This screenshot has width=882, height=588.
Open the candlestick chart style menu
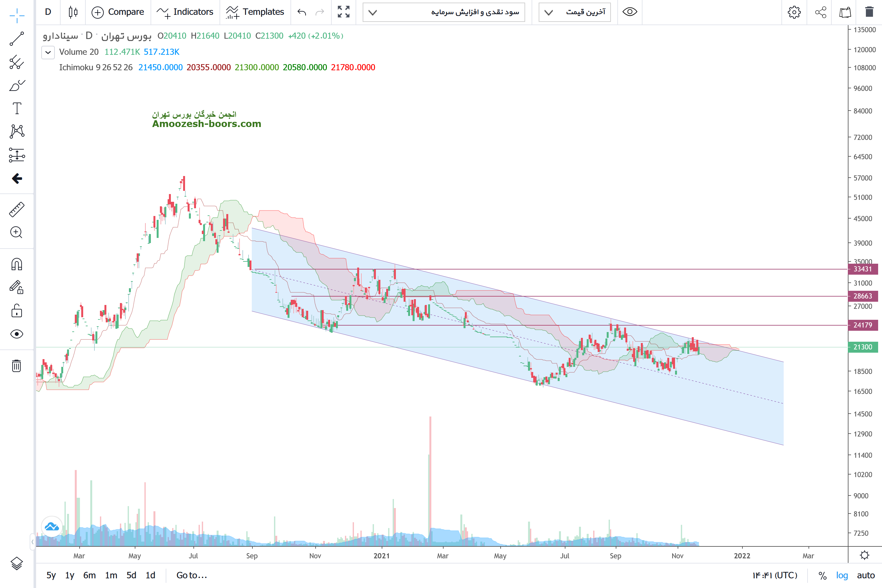coord(73,12)
